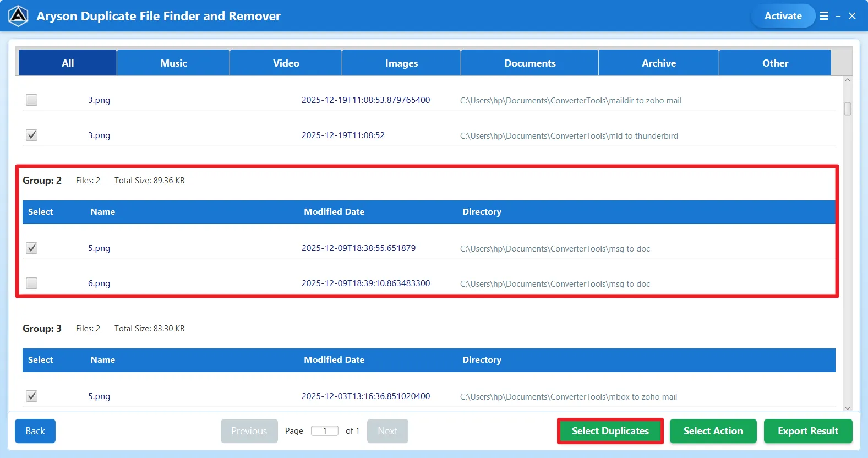Open the Images tab
868x458 pixels.
tap(401, 63)
